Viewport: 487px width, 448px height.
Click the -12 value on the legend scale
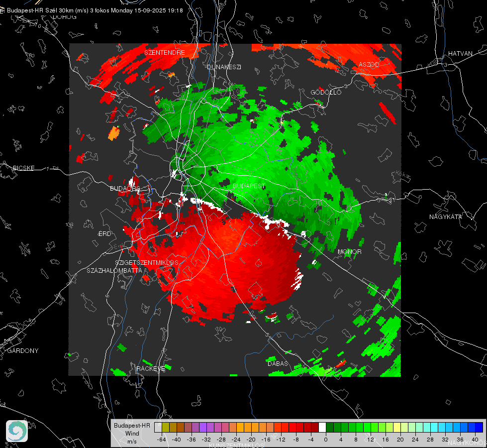281,440
